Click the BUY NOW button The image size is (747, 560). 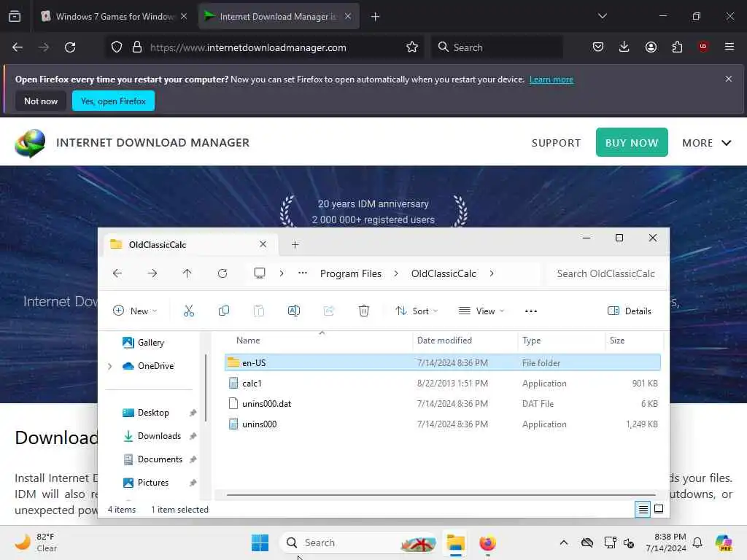click(632, 142)
